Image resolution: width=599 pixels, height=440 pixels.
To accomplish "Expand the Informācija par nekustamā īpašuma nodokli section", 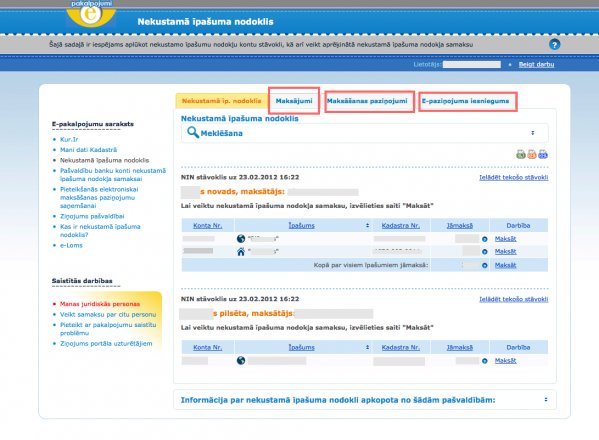I will pyautogui.click(x=546, y=400).
